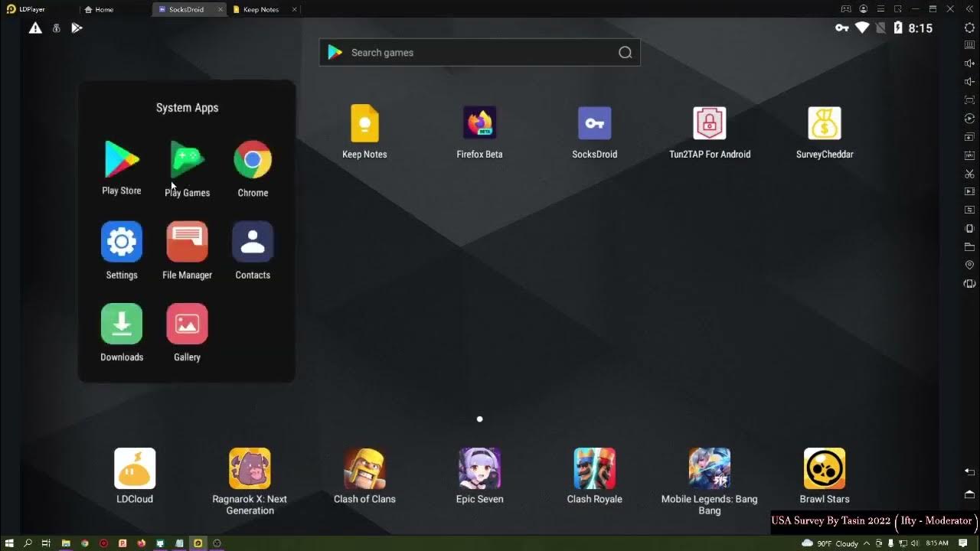The height and width of the screenshot is (551, 980).
Task: Click the VPN key status icon
Action: tap(842, 28)
